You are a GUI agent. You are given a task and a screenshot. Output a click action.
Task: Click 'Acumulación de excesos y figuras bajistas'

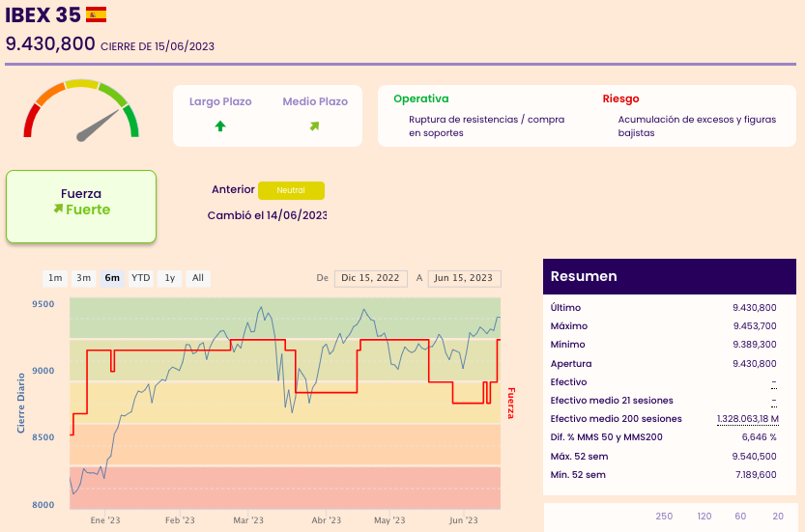(697, 126)
